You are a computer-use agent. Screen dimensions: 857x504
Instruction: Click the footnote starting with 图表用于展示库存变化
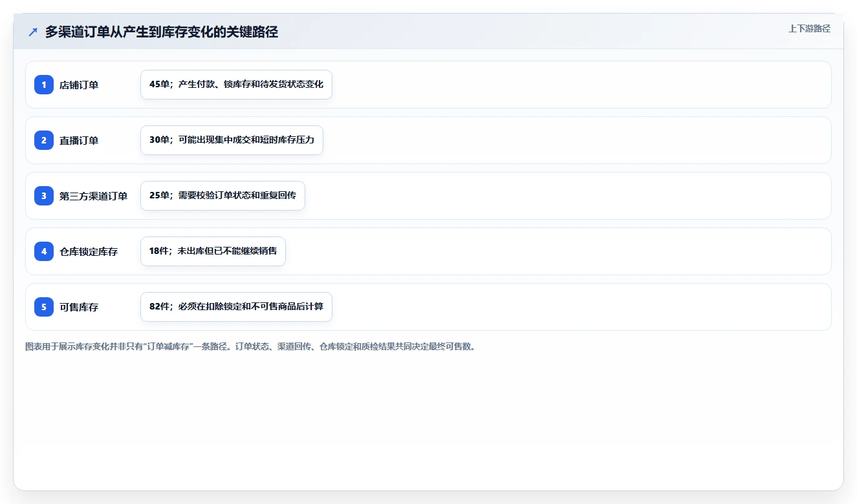pyautogui.click(x=252, y=346)
